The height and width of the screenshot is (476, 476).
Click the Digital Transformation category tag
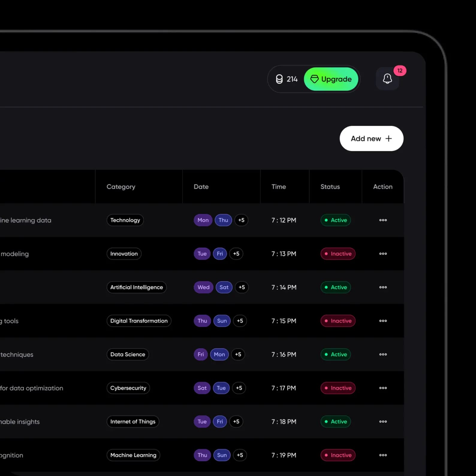click(139, 321)
